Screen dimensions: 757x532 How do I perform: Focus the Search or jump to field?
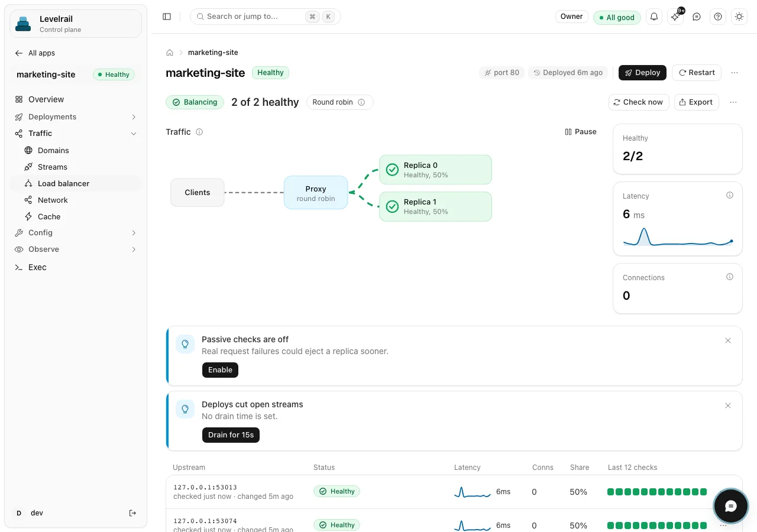tap(266, 17)
